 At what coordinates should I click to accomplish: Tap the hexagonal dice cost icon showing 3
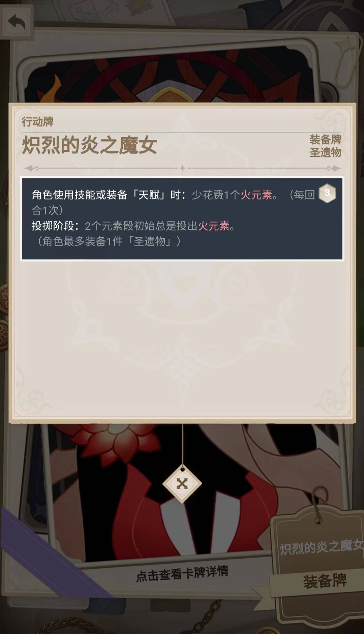coord(327,193)
